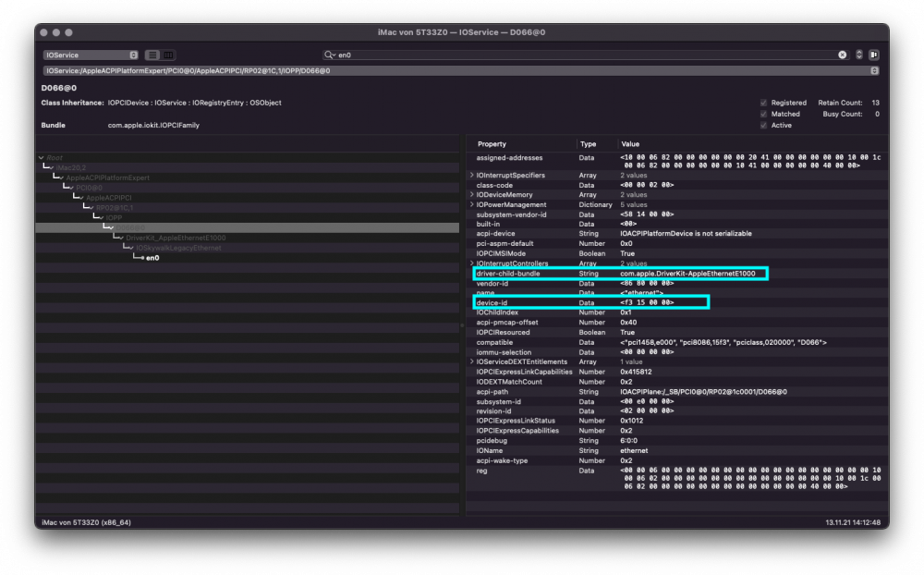Clear the en0 search text
The image size is (924, 575).
[x=843, y=55]
